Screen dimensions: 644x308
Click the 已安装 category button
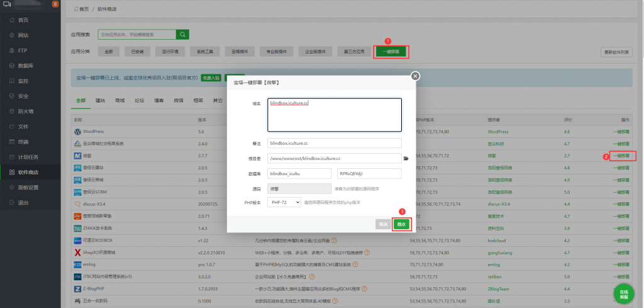click(138, 52)
